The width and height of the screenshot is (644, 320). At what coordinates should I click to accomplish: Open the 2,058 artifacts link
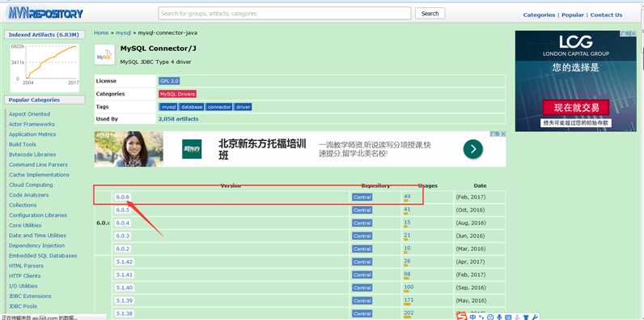click(178, 119)
